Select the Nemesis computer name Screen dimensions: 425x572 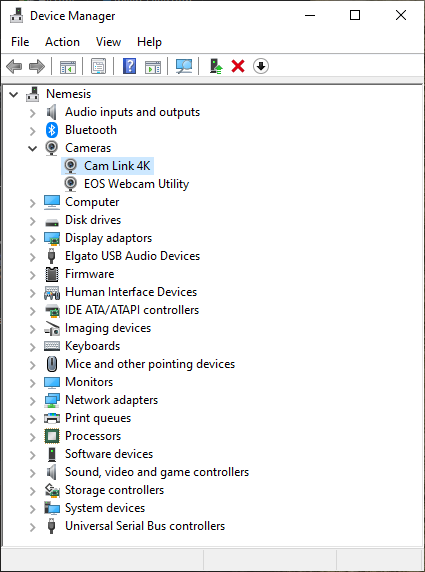point(69,94)
